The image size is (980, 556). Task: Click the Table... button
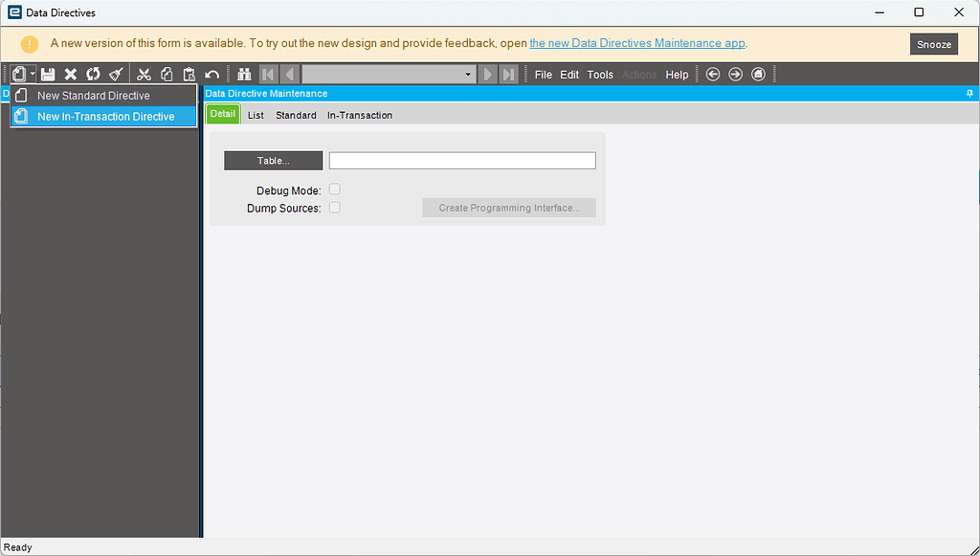273,160
